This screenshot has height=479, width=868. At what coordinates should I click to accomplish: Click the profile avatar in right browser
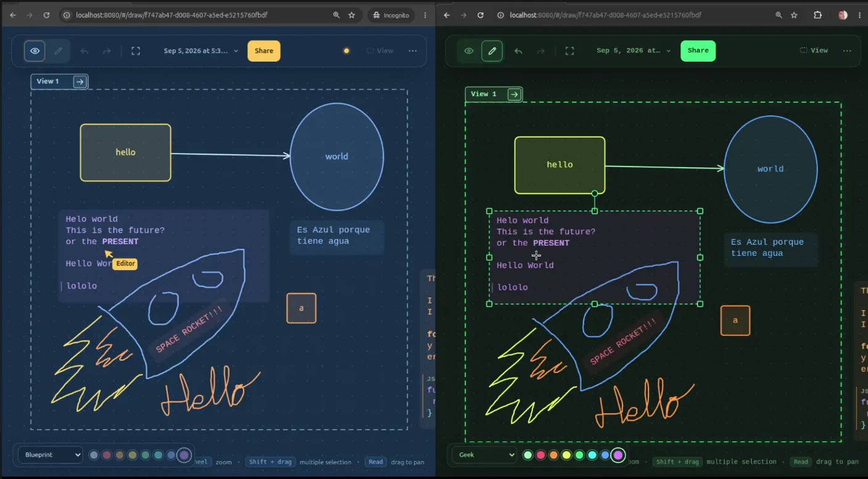(843, 15)
